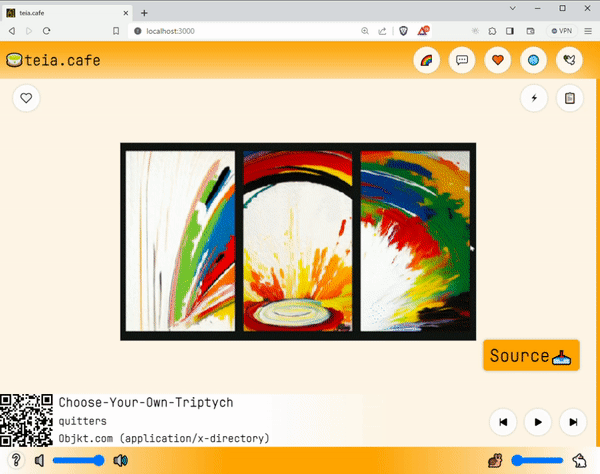600x474 pixels.
Task: Open the Brave wallet icon
Action: point(530,31)
